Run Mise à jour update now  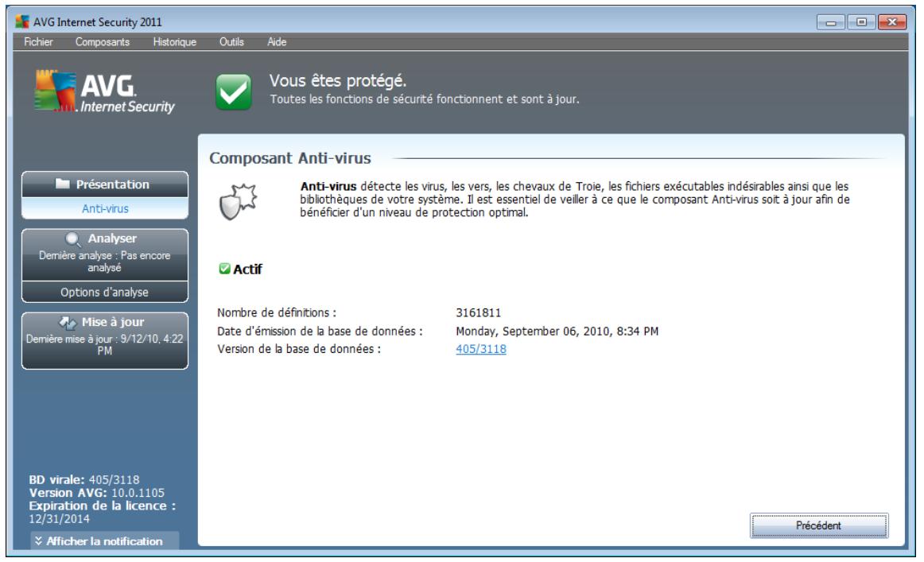coord(105,340)
